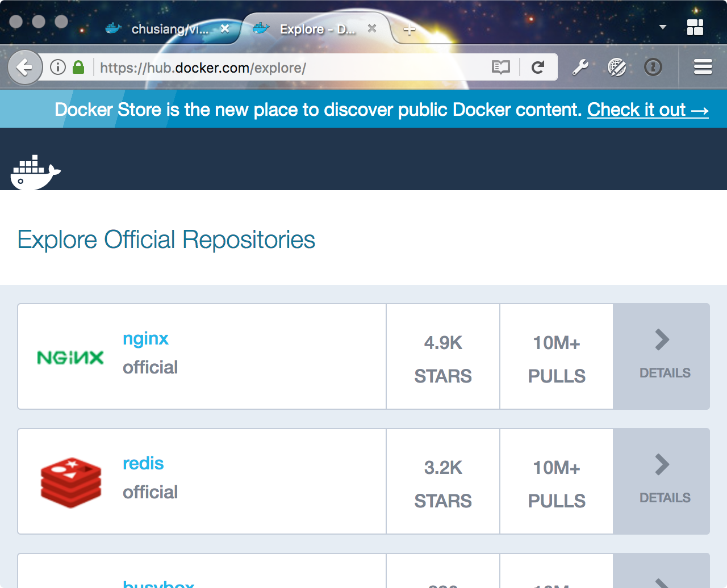Click the 4.9K STARS count for nginx
Image resolution: width=727 pixels, height=588 pixels.
(443, 359)
